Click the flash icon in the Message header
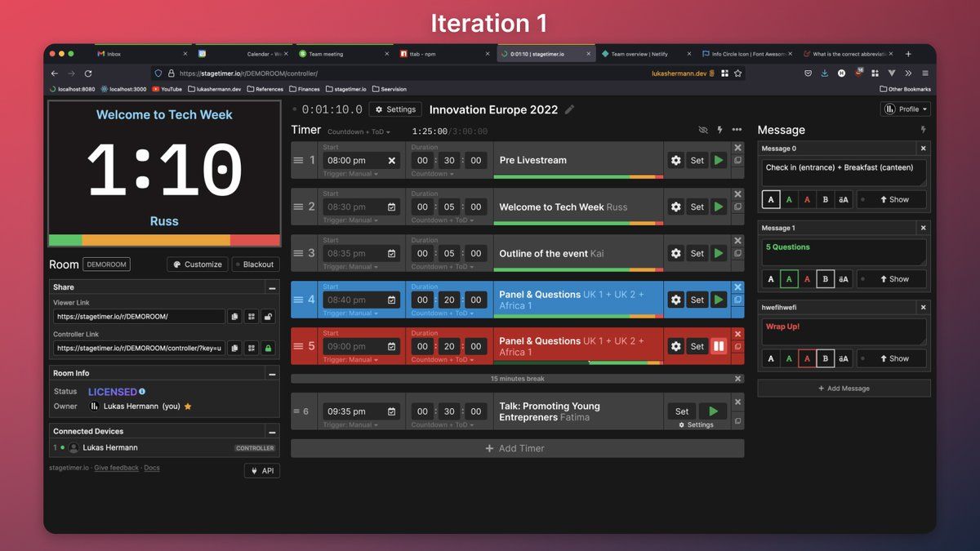The image size is (980, 551). tap(924, 130)
